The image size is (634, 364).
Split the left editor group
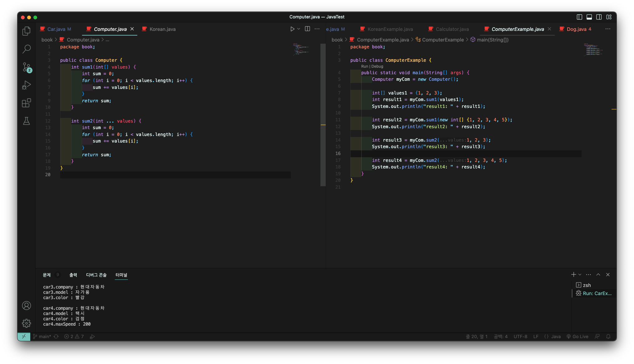pos(307,29)
